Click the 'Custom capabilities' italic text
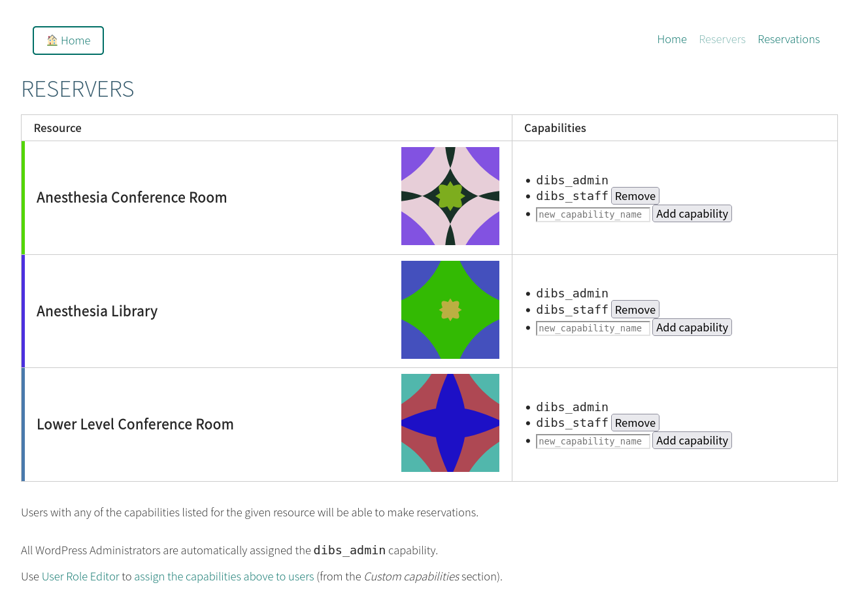 [412, 577]
